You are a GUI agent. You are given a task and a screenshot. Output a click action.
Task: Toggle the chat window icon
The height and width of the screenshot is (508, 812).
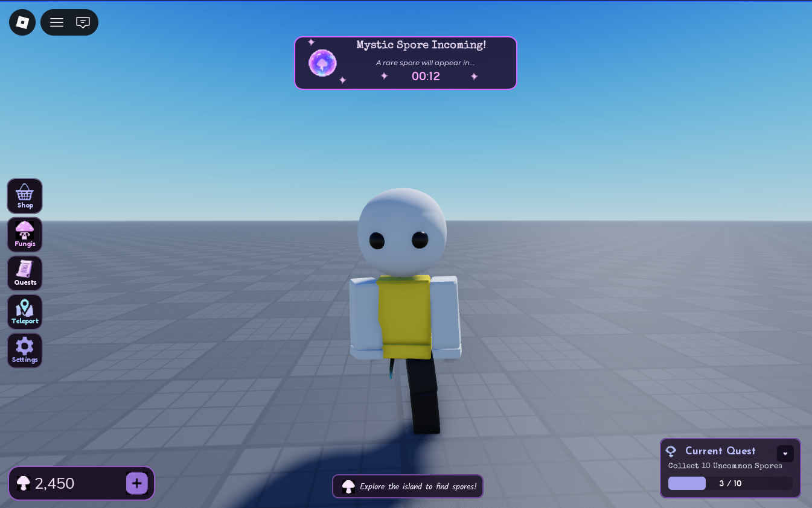pyautogui.click(x=83, y=22)
